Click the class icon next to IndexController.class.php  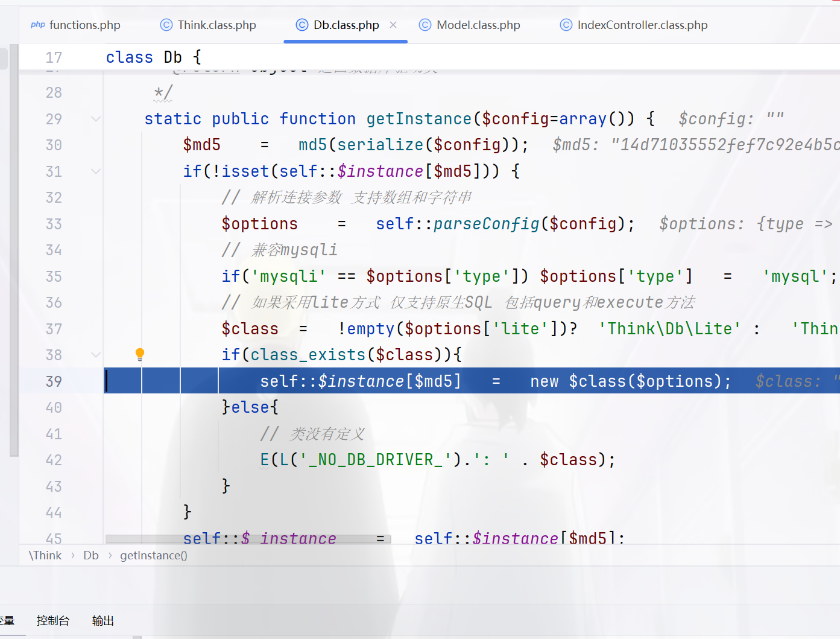(x=566, y=25)
